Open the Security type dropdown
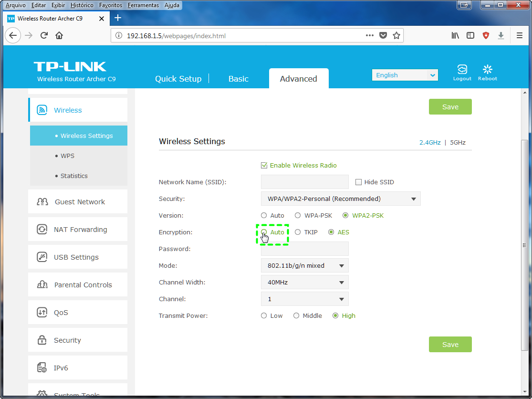The image size is (532, 399). [x=341, y=199]
